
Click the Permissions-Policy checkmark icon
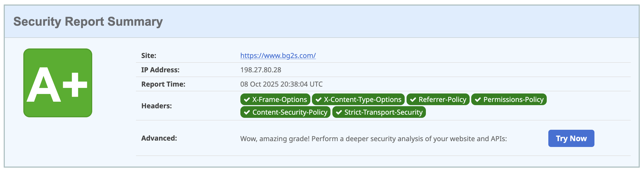(x=478, y=100)
